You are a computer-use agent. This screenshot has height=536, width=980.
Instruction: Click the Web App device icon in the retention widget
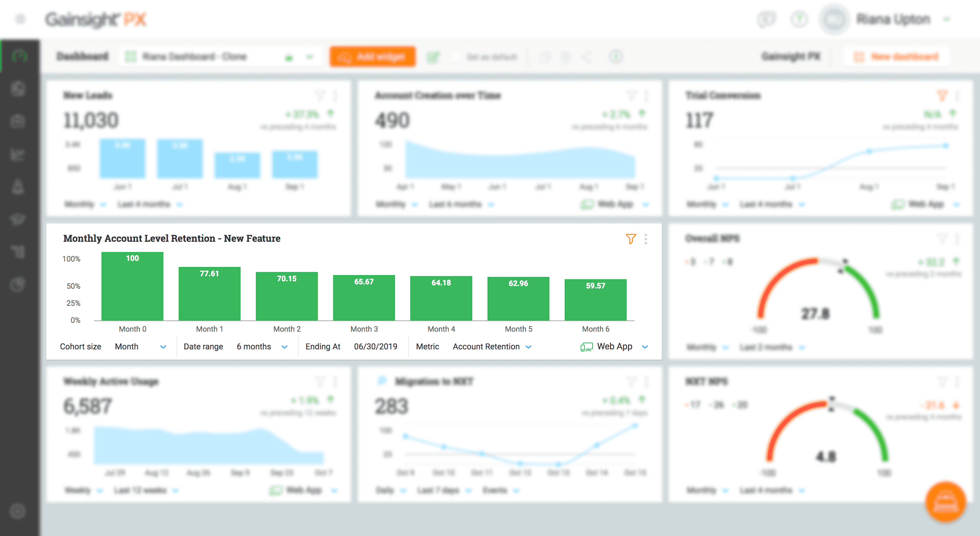[586, 347]
